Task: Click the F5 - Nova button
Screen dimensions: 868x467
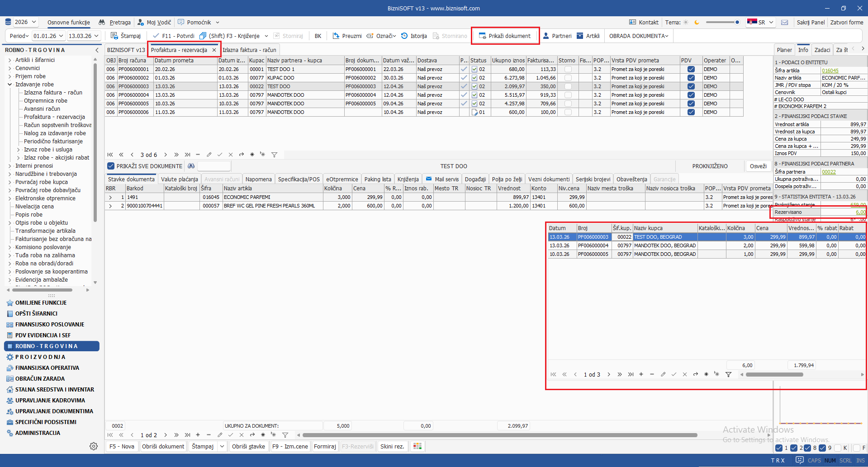Action: 122,446
